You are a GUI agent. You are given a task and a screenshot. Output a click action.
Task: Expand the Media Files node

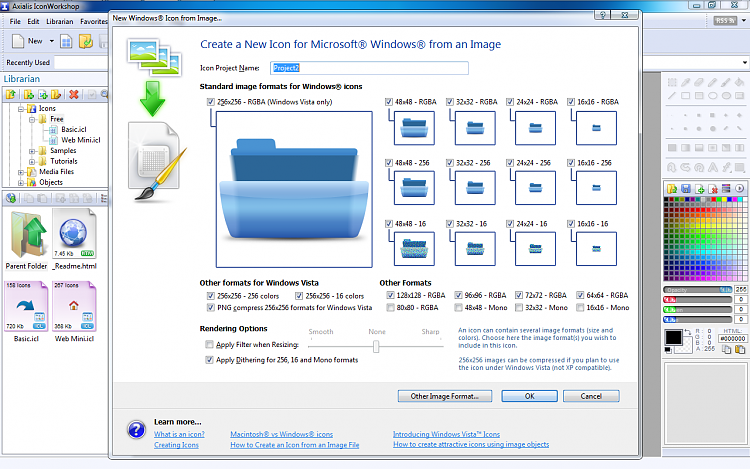click(x=21, y=172)
